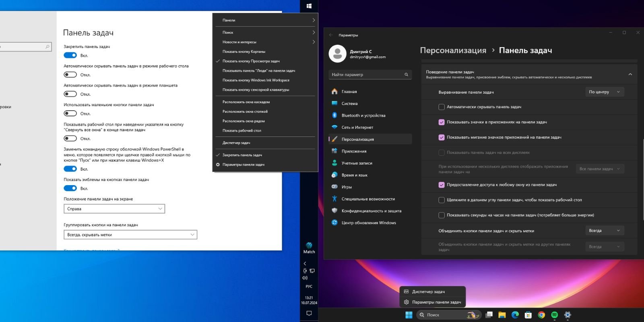Expand Поиск submenu in context menu

click(x=265, y=32)
